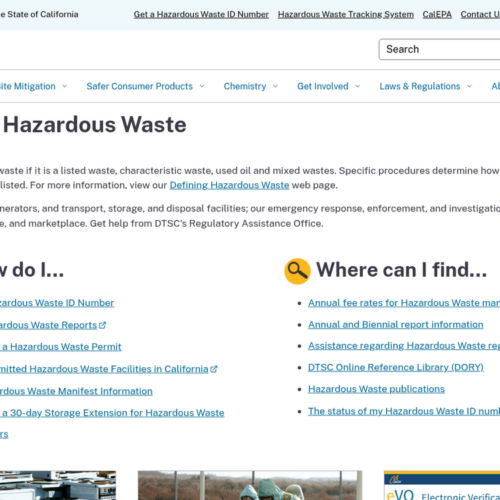Open Hazardous Waste Facilities in California link

tap(104, 369)
